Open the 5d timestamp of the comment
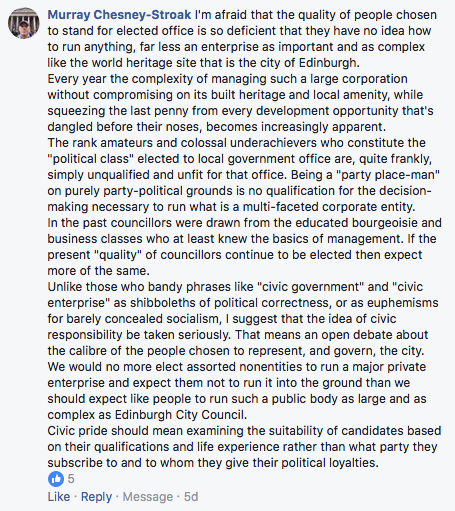Screen dimensions: 455x511 pyautogui.click(x=191, y=497)
